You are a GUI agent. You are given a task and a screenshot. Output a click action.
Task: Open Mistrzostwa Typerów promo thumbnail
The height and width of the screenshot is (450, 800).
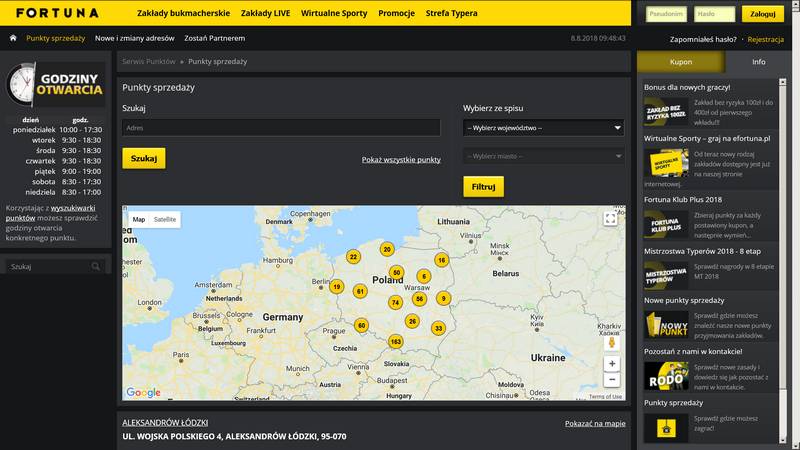point(666,276)
